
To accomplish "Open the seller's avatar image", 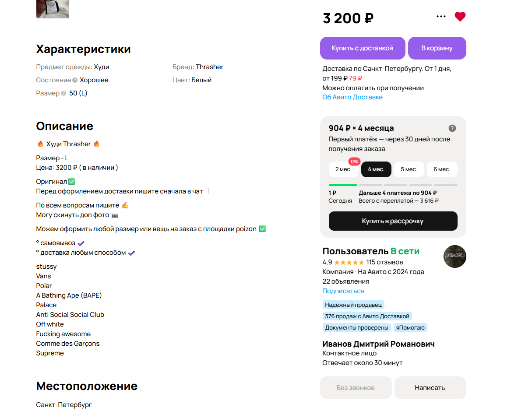I will pos(454,256).
